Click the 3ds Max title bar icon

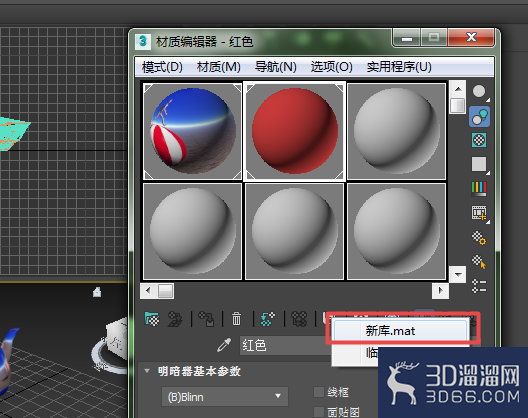click(x=143, y=42)
